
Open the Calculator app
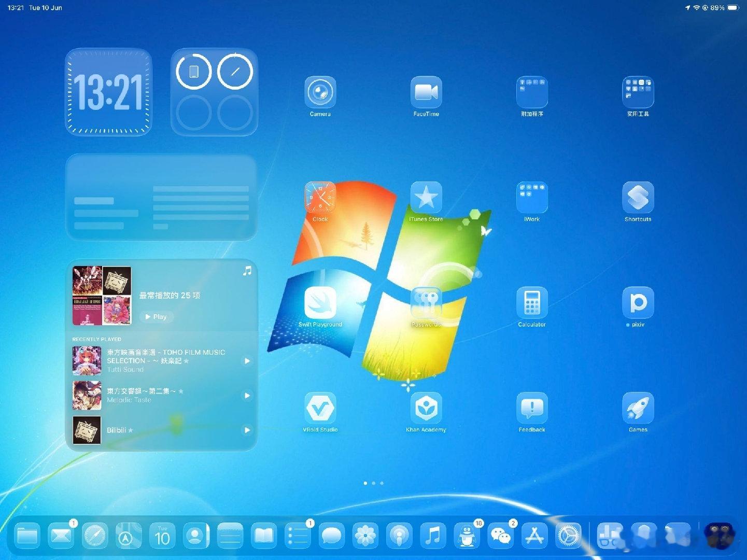tap(532, 302)
